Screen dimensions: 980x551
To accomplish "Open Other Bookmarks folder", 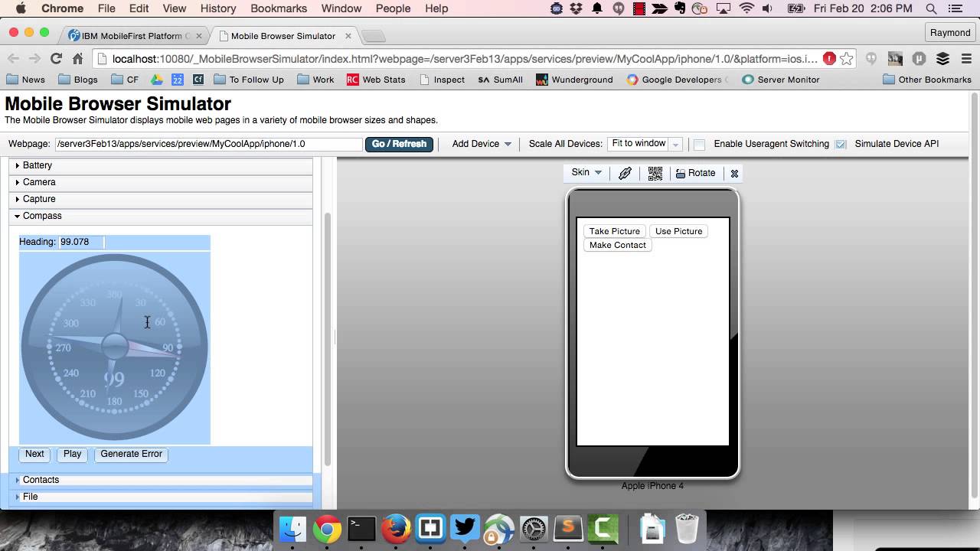I will click(927, 80).
